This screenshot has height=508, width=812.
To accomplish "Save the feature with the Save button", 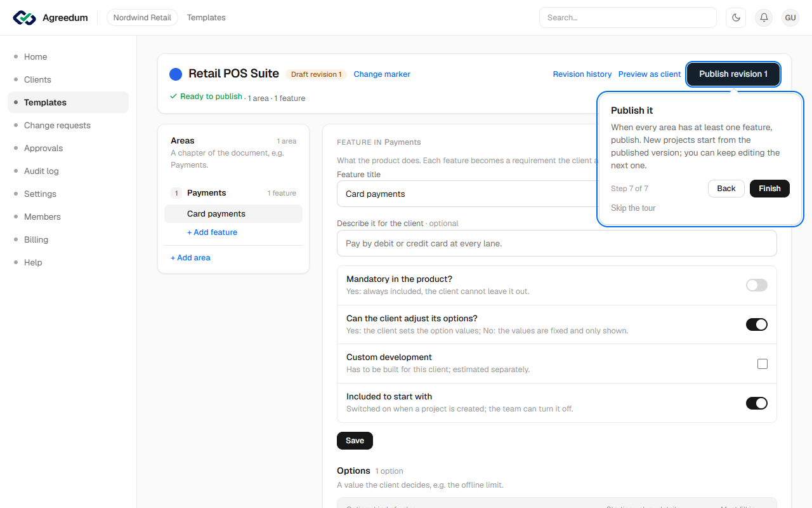I will pyautogui.click(x=355, y=441).
